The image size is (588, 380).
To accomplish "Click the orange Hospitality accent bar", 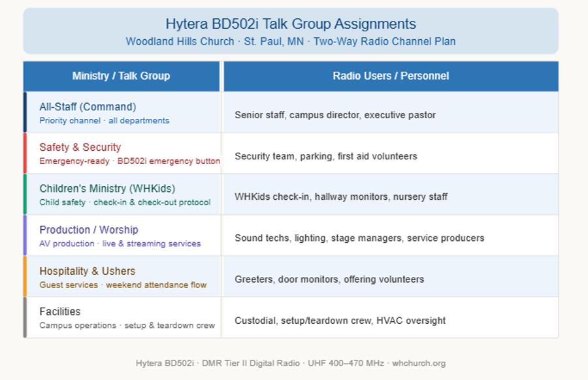I will tap(26, 276).
